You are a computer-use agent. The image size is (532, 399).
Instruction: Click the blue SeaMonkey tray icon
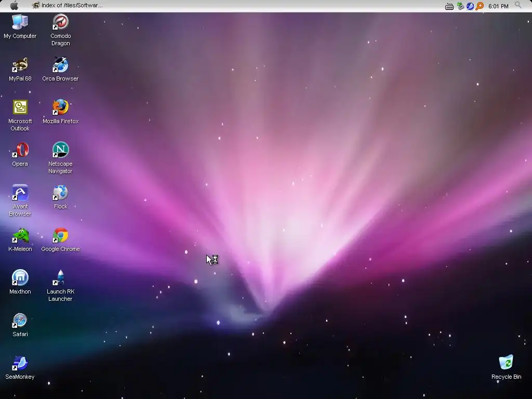point(470,6)
